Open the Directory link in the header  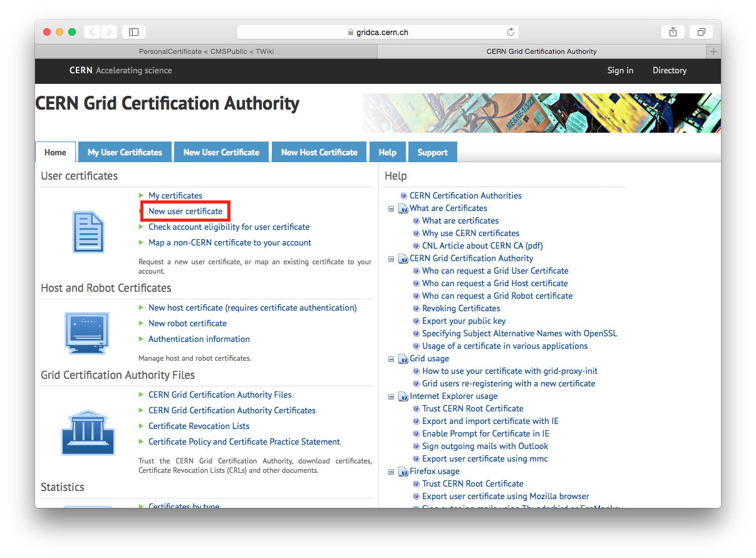[x=670, y=70]
